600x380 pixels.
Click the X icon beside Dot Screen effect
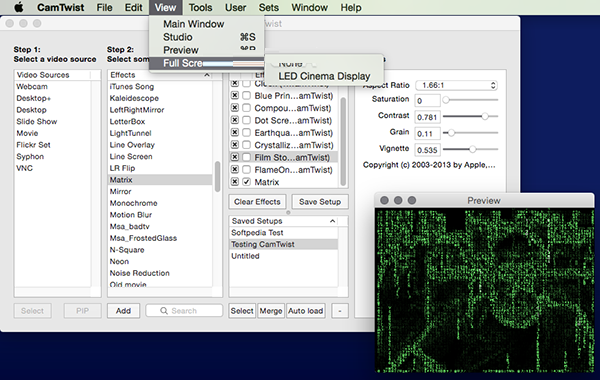(235, 120)
